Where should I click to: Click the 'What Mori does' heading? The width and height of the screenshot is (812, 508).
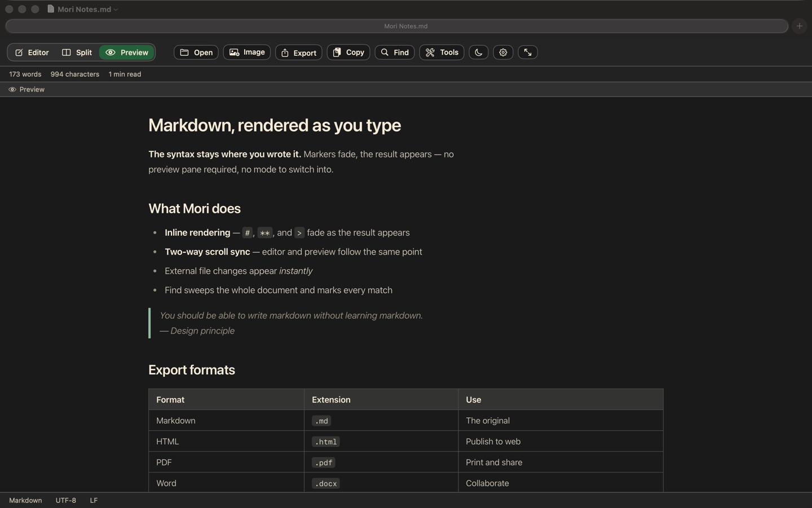[x=195, y=209]
